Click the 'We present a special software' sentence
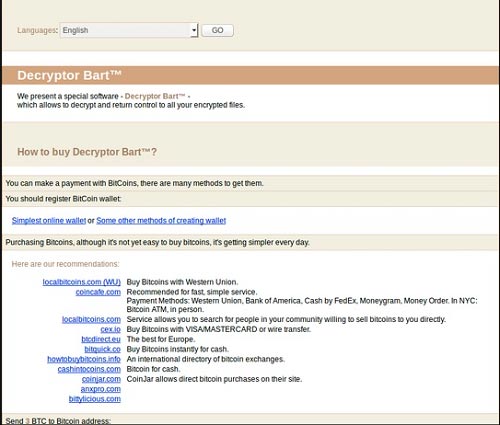Image resolution: width=500 pixels, height=425 pixels. tap(131, 101)
